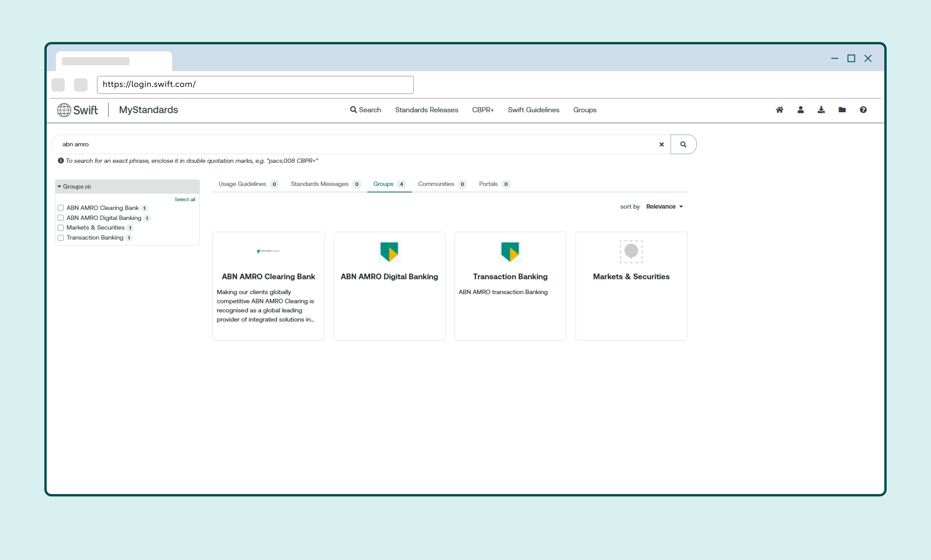Open CBPR+ in the top navigation
Image resolution: width=931 pixels, height=560 pixels.
point(483,110)
